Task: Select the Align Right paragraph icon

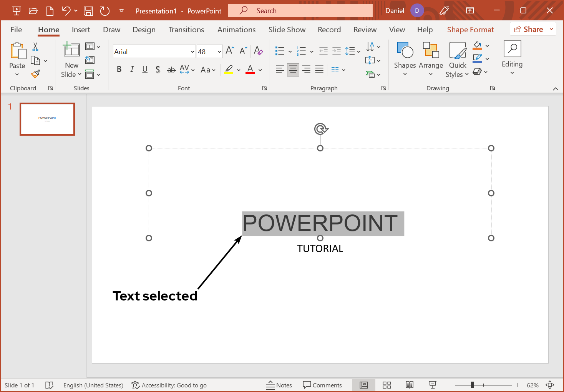Action: (x=306, y=70)
